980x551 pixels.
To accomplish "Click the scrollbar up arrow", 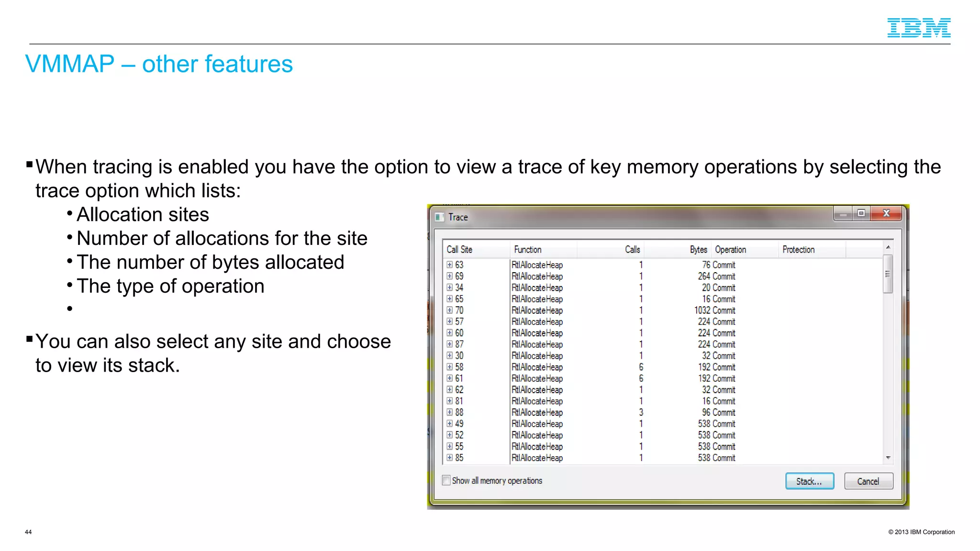I will (x=888, y=247).
